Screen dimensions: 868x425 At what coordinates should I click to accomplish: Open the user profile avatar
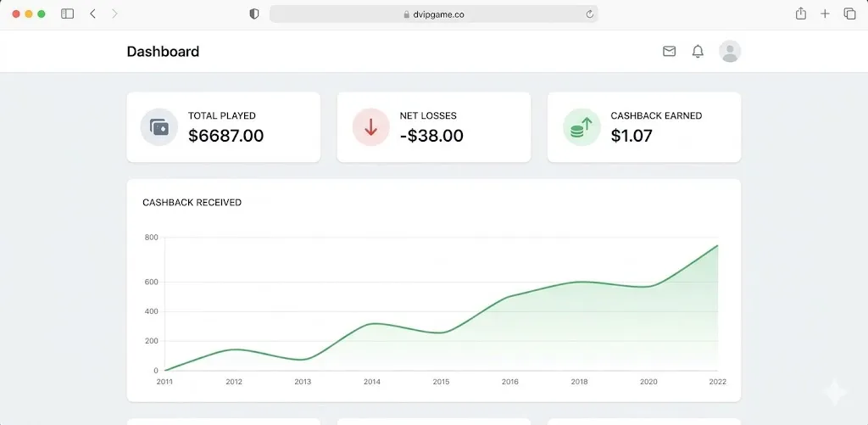730,51
